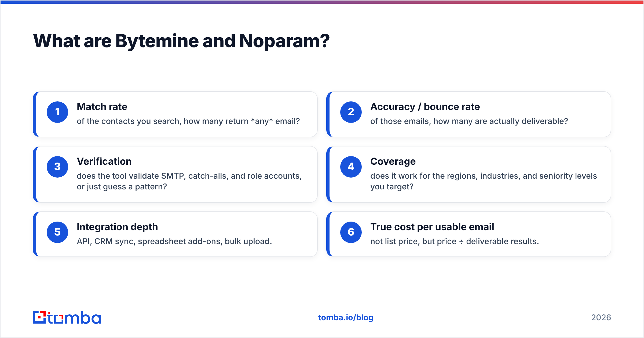Click the number 3 circle badge
Screen dimensions: 644x338
click(x=57, y=167)
